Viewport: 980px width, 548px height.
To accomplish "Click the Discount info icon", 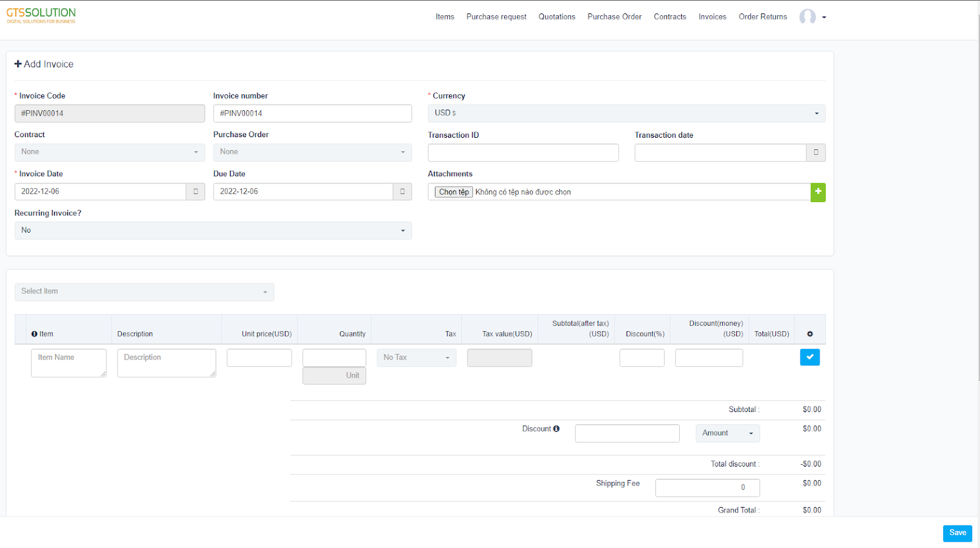I will (x=556, y=429).
